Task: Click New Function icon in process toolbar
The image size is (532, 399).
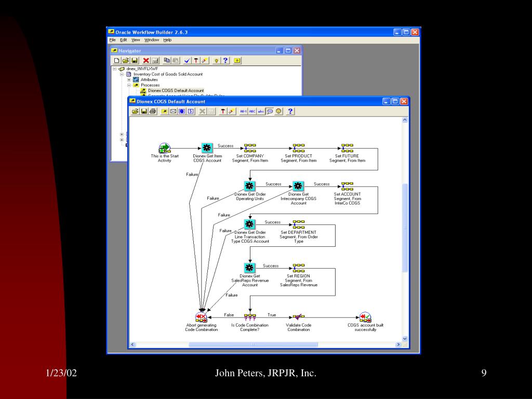Action: tap(182, 111)
